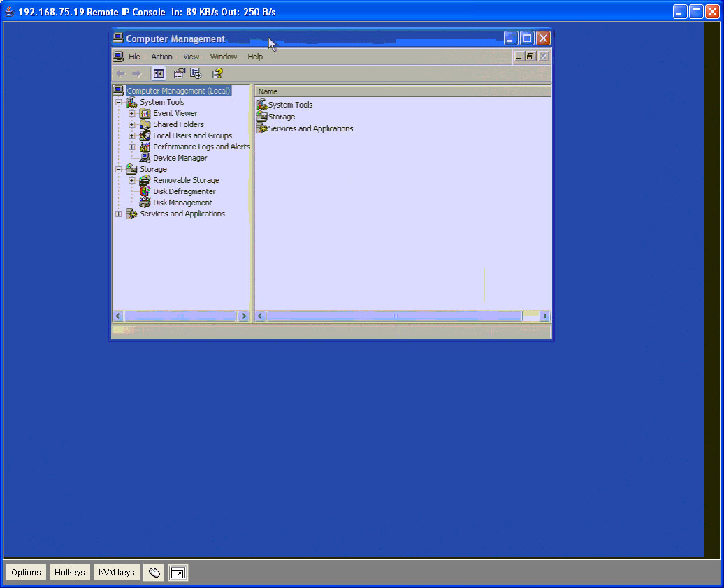
Task: Click the Hotkeys button
Action: coord(70,573)
